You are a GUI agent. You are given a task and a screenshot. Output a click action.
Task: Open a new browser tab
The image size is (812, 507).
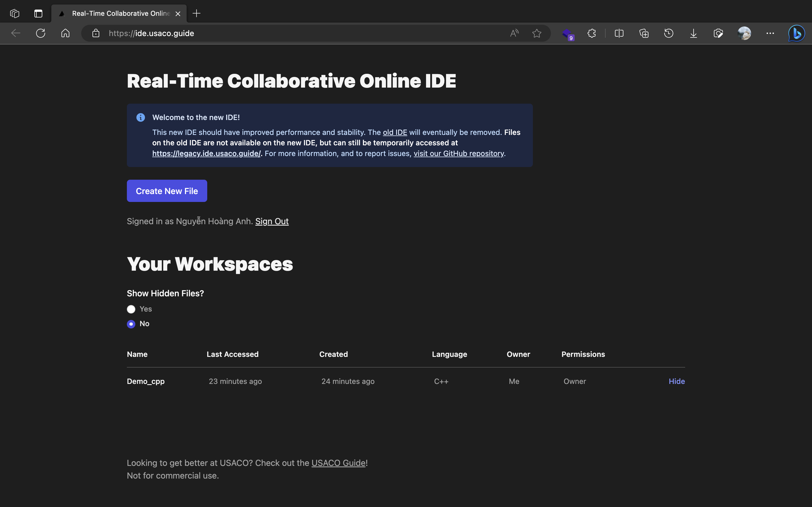[197, 14]
